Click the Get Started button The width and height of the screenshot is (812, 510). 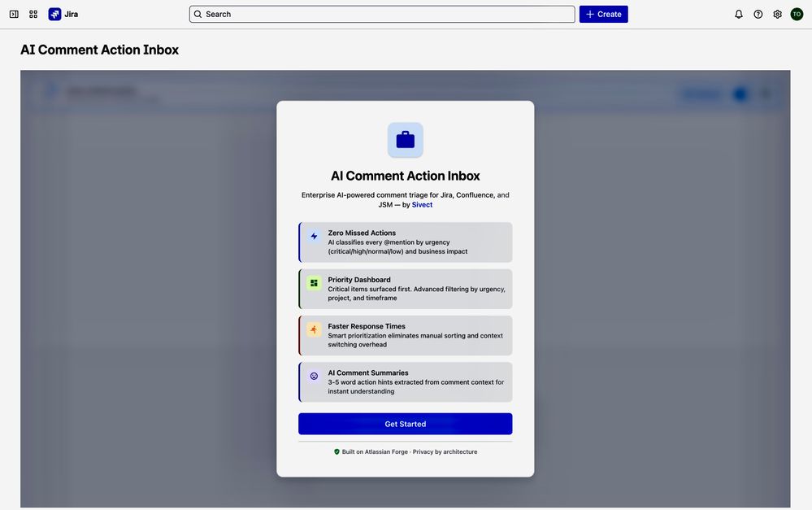coord(405,424)
